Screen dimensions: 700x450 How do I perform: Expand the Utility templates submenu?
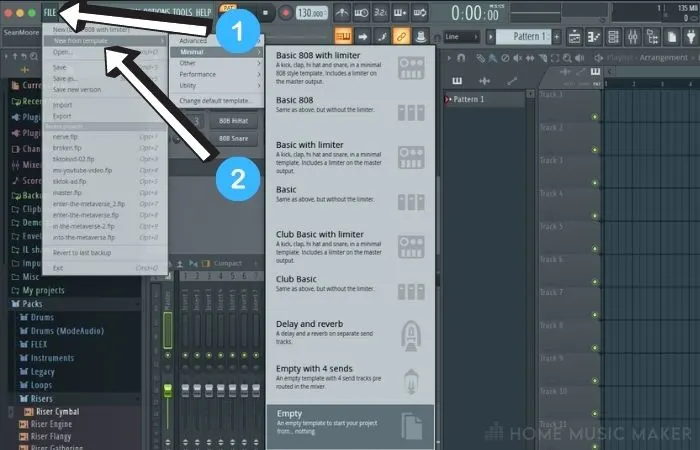coord(217,85)
